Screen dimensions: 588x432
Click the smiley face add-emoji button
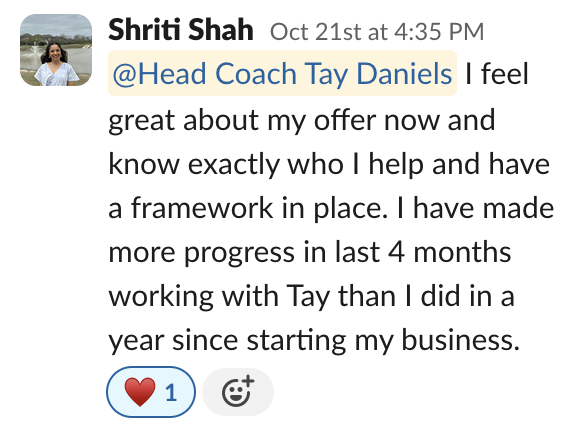(238, 392)
